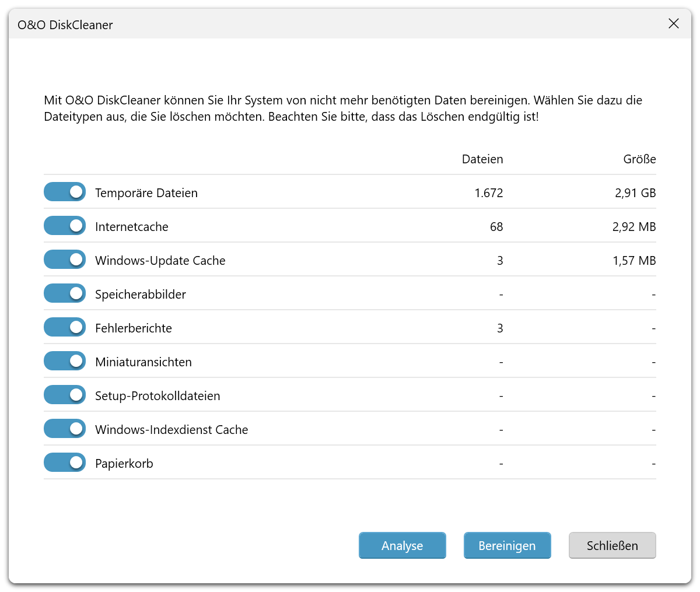Toggle the Windows-Update Cache switch
Image resolution: width=700 pixels, height=592 pixels.
65,260
